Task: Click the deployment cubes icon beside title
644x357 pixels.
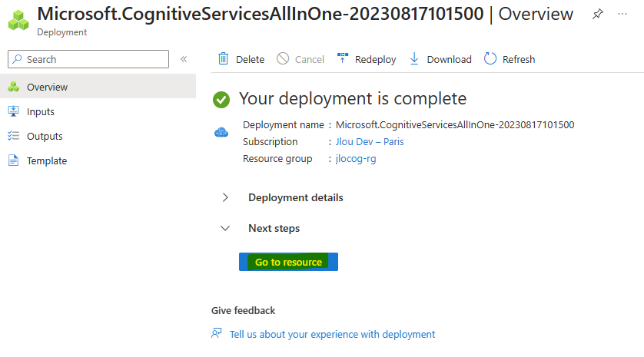Action: (18, 21)
